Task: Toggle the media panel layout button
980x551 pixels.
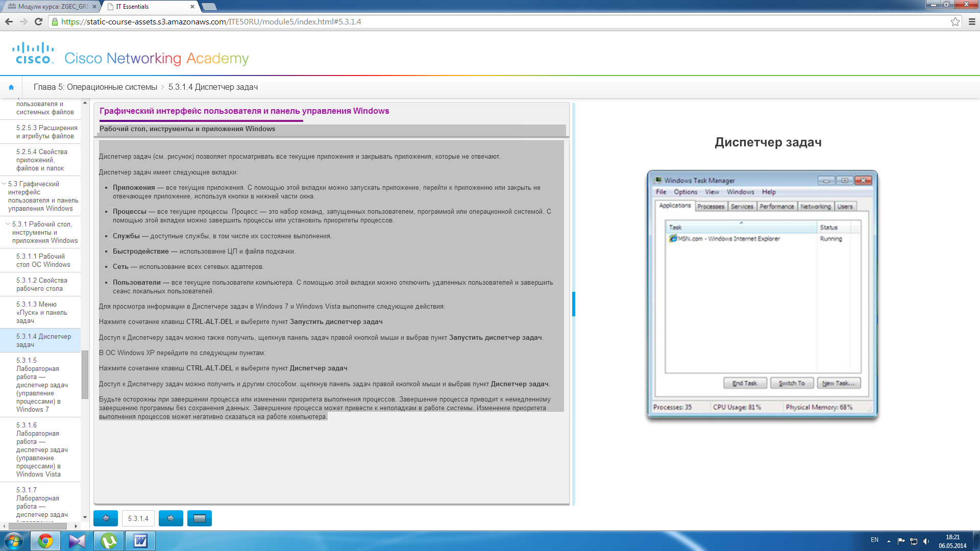Action: [x=200, y=518]
